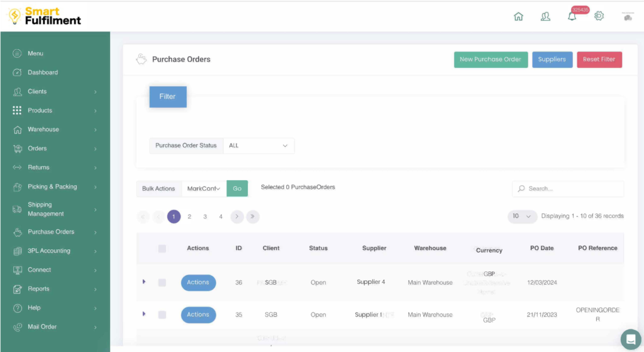Go to next page arrow in pagination

click(237, 217)
